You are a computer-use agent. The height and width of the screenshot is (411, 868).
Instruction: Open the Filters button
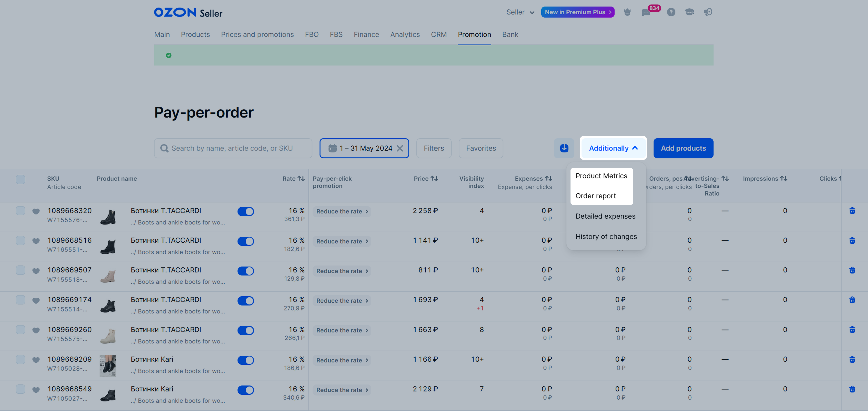point(434,148)
